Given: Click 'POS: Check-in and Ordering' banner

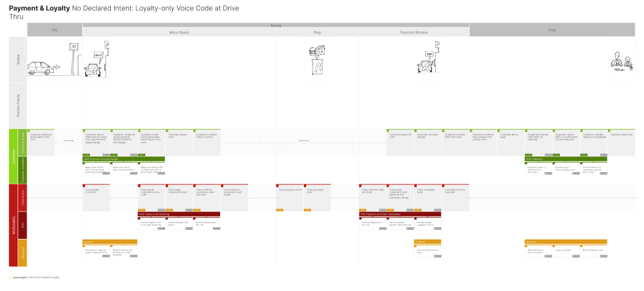Looking at the screenshot, I should tap(179, 214).
